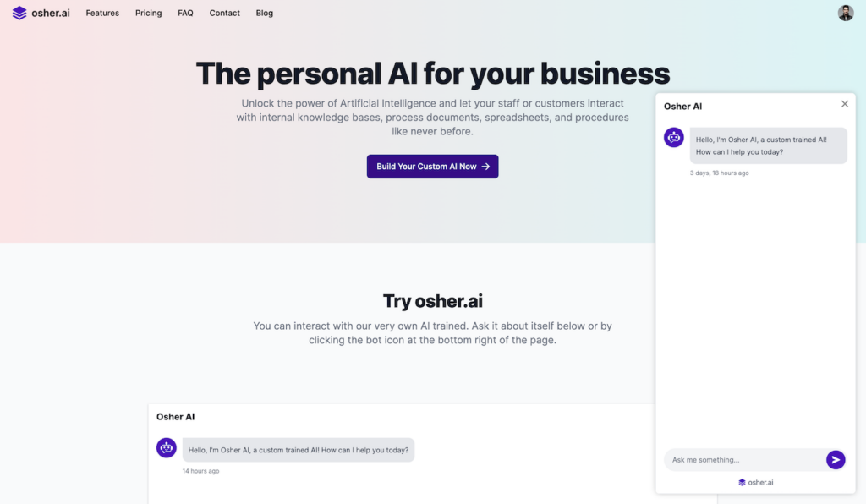This screenshot has width=866, height=504.
Task: Open the Features nav item
Action: pos(102,13)
